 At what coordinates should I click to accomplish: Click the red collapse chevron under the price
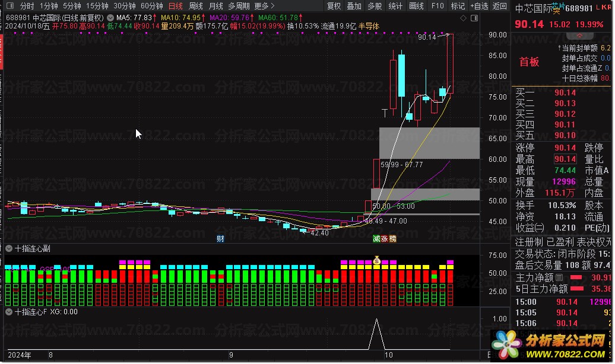579,36
